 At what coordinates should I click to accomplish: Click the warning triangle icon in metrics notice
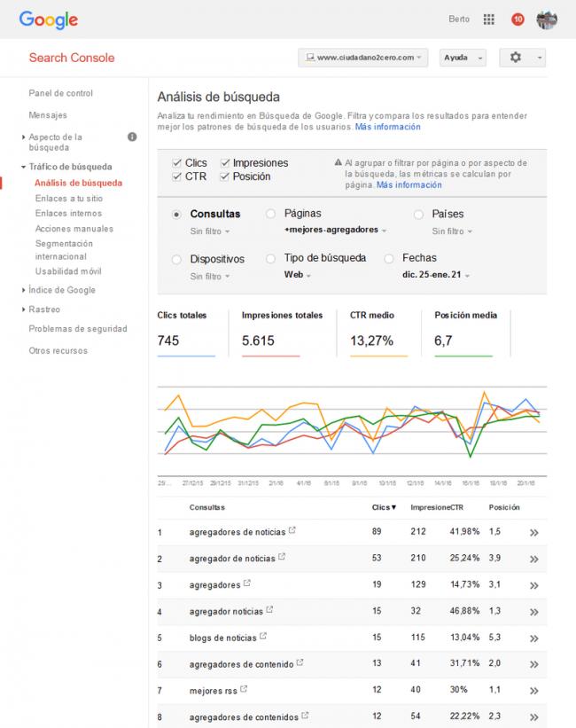[x=339, y=162]
